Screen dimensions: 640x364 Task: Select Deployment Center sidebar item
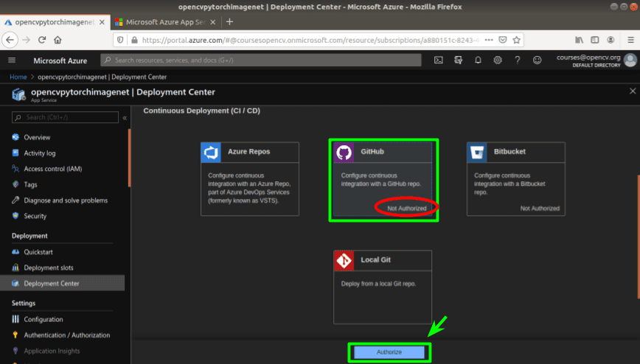[x=62, y=283]
